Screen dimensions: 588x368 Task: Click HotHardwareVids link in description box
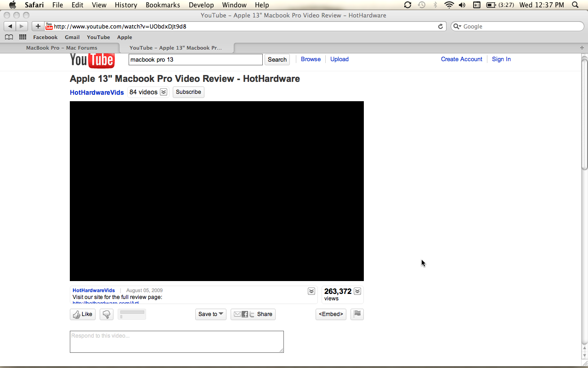pyautogui.click(x=94, y=290)
